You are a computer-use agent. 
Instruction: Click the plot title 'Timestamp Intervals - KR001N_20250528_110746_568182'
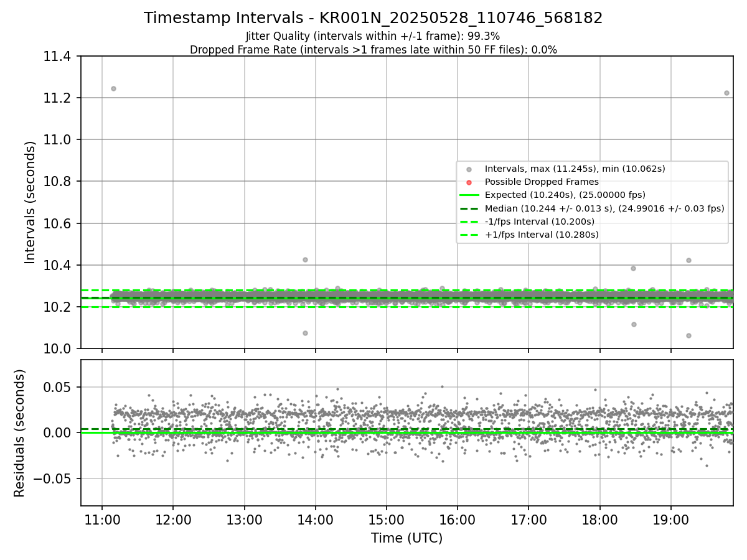(x=374, y=18)
